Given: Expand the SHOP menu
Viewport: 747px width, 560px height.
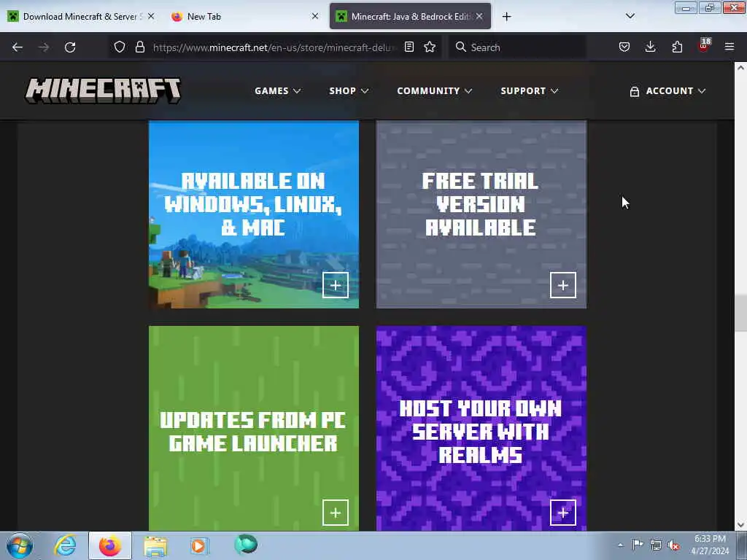Looking at the screenshot, I should pyautogui.click(x=349, y=90).
